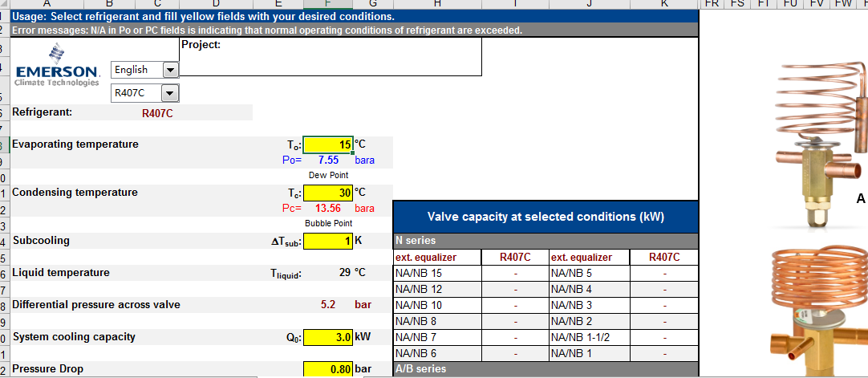
Task: Click the NA/NB 4 cell
Action: [589, 290]
